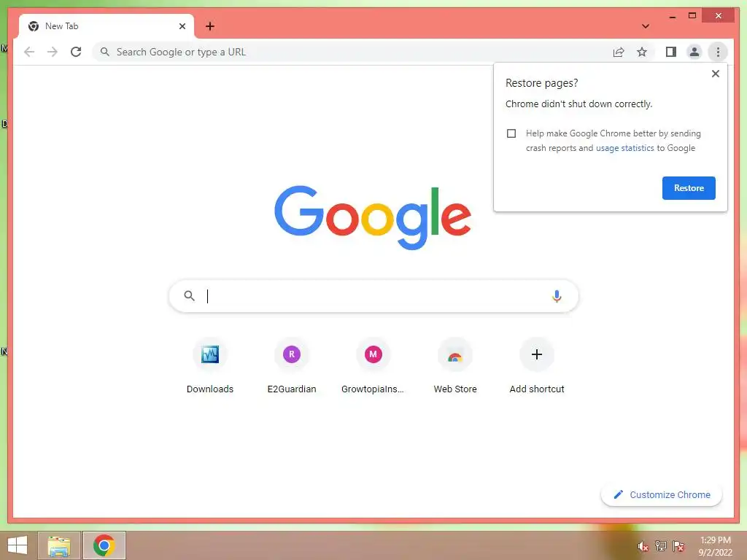
Task: Go back using the back arrow
Action: [x=29, y=52]
